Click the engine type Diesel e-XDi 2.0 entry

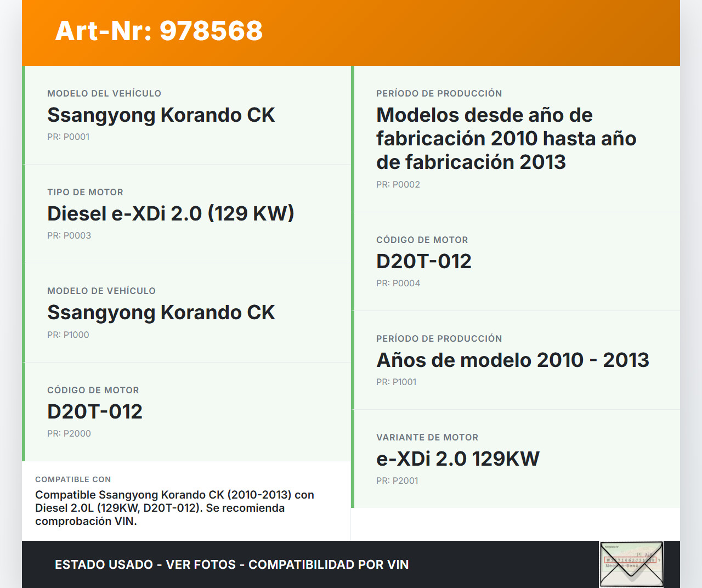171,213
